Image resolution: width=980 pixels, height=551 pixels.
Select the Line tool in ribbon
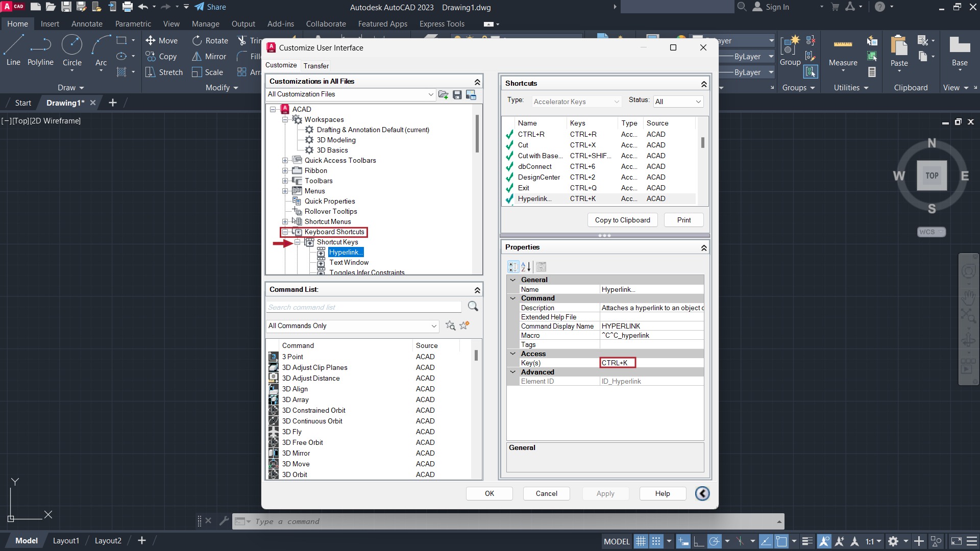pyautogui.click(x=13, y=51)
